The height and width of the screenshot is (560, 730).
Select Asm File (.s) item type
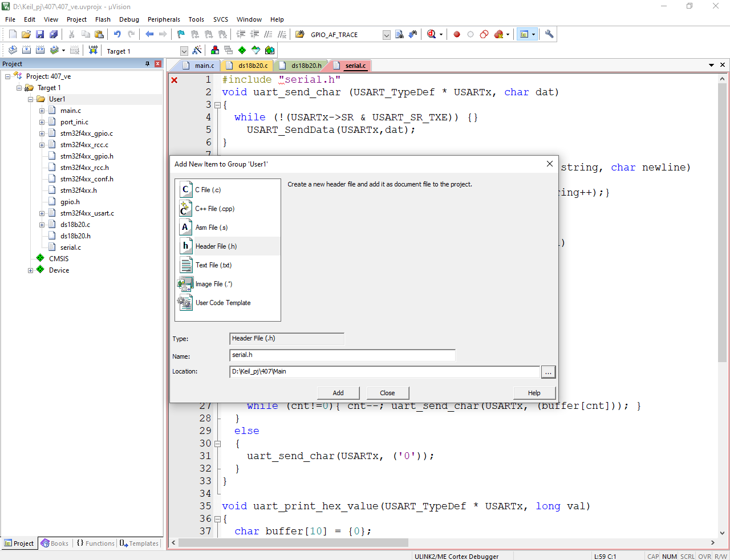[228, 228]
